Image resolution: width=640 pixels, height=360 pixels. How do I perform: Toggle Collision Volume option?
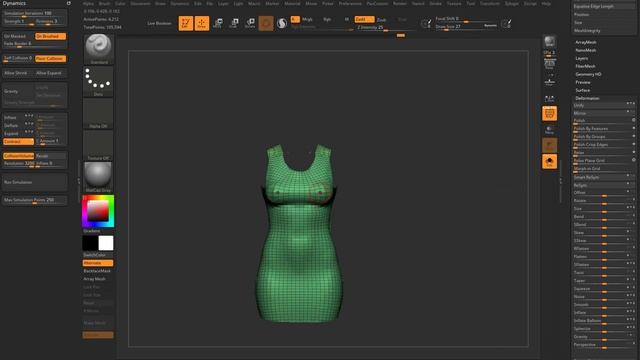[x=18, y=156]
